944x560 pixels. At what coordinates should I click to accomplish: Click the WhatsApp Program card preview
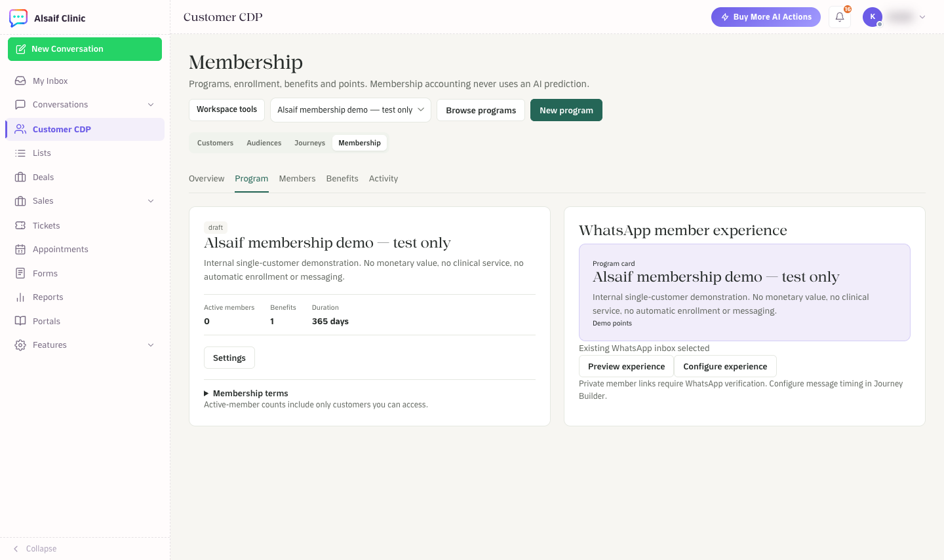tap(745, 293)
